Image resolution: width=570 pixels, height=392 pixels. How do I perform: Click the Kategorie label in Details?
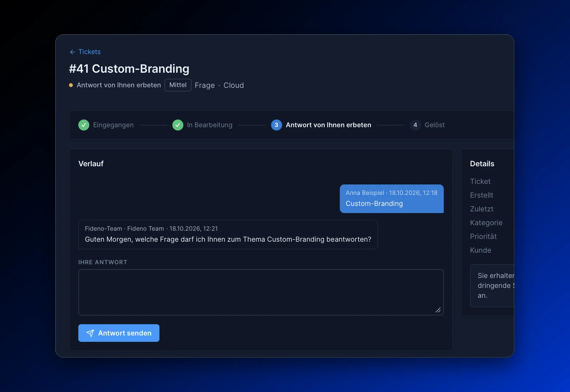486,223
